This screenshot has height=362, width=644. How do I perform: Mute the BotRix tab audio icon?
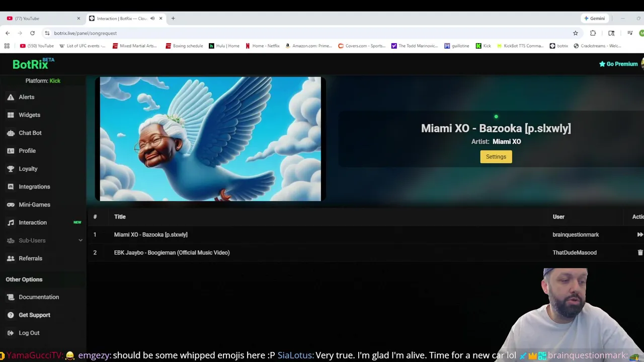[152, 19]
